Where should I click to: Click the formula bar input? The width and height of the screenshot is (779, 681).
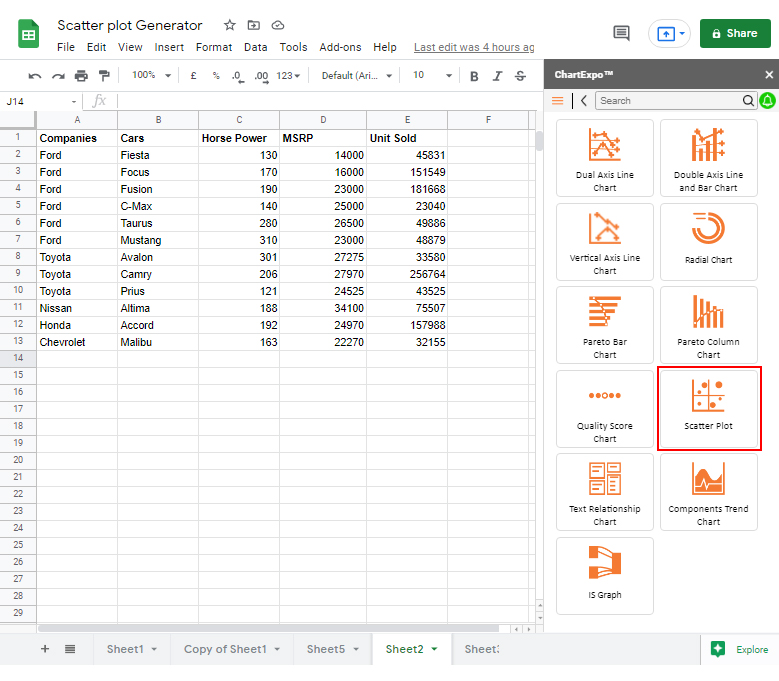328,101
